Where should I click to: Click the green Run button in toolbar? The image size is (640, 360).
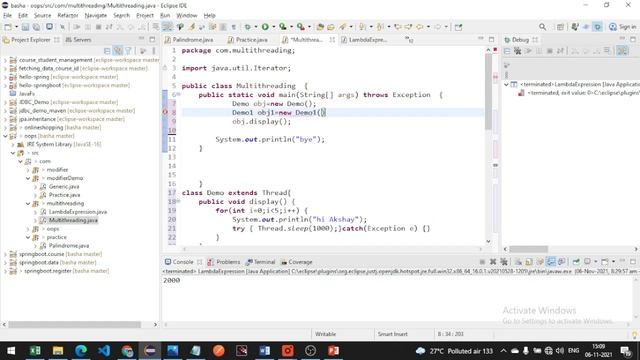click(265, 27)
